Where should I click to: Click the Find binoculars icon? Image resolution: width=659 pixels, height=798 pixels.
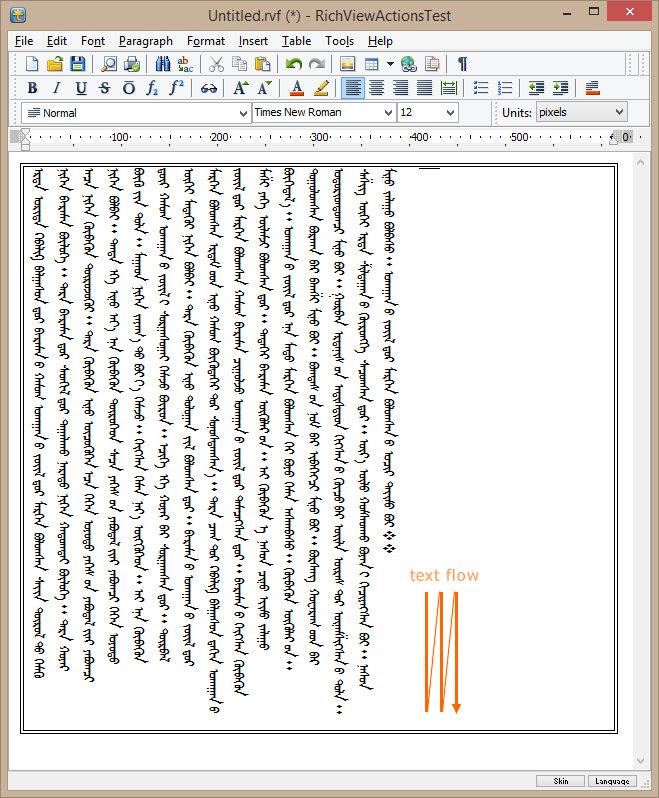click(163, 64)
